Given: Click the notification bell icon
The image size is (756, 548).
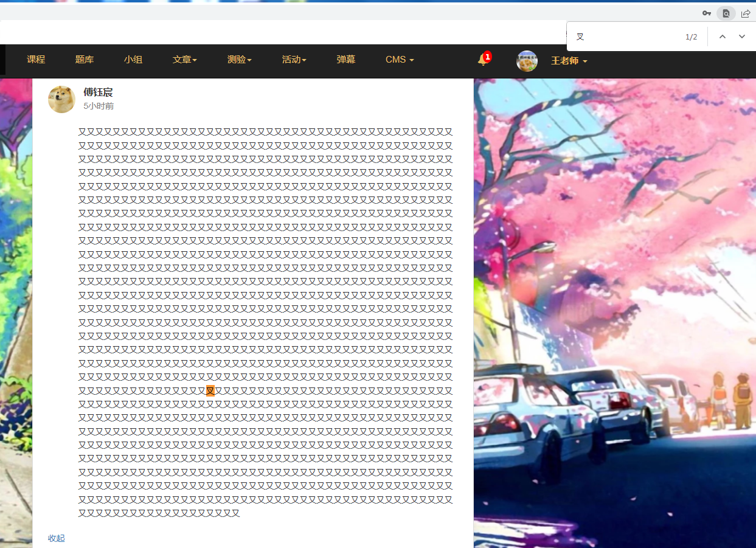Looking at the screenshot, I should click(x=482, y=60).
